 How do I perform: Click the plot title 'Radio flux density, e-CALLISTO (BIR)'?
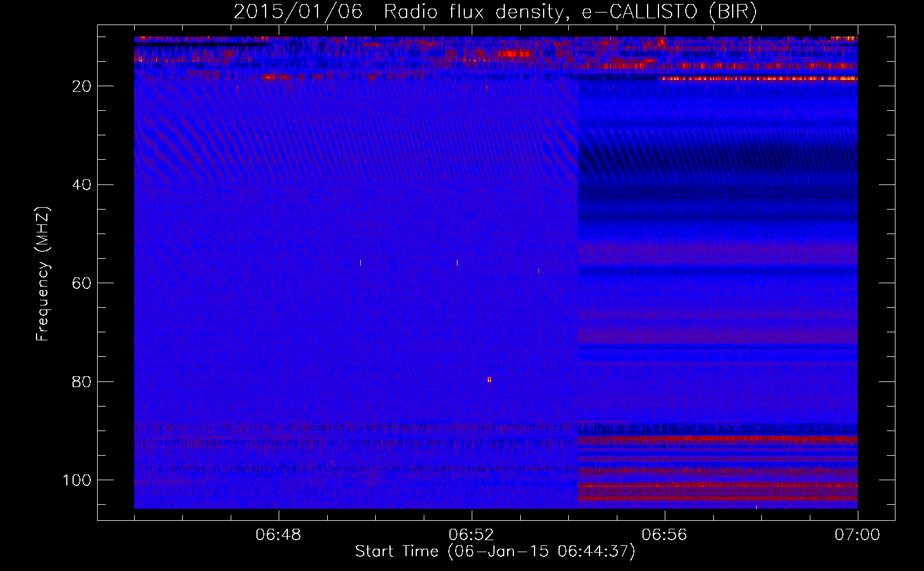pyautogui.click(x=570, y=12)
